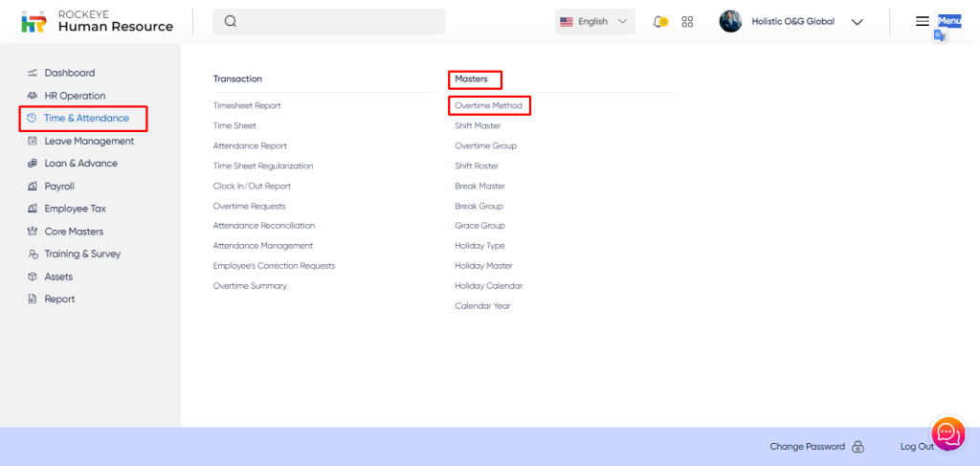Click the Log Out button
The height and width of the screenshot is (466, 980).
coord(916,447)
